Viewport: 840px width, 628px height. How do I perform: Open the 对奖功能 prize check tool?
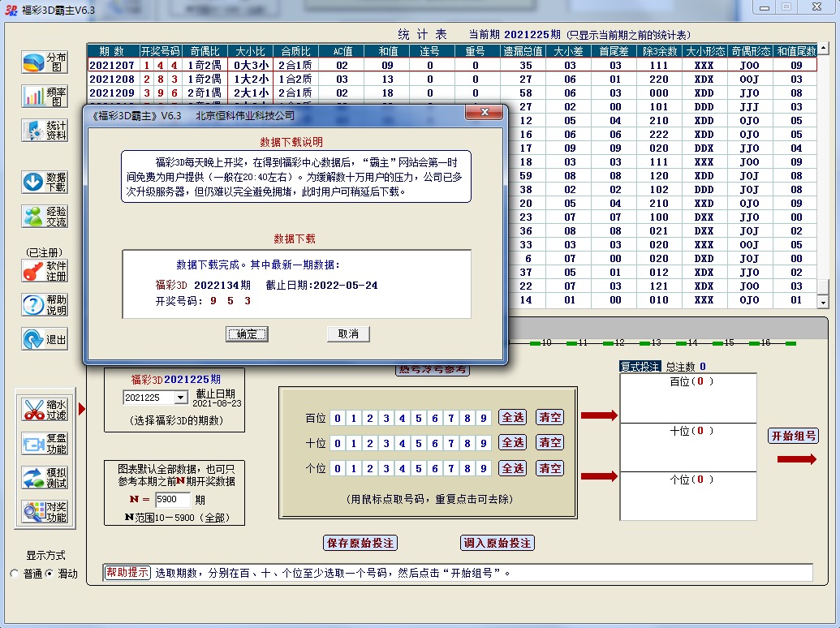(45, 512)
